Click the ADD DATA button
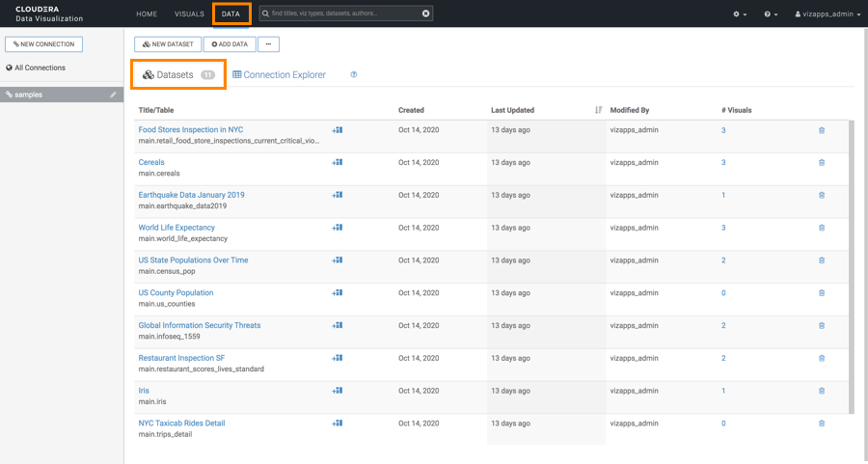This screenshot has width=868, height=464. point(229,44)
